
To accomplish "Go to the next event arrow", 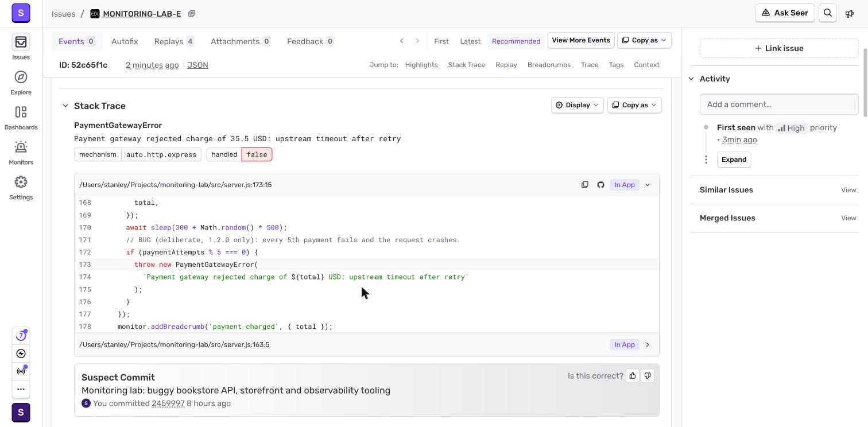I will coord(417,41).
